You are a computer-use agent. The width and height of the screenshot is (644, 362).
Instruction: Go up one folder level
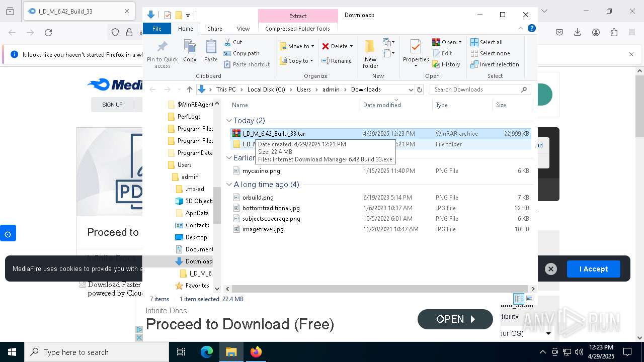(189, 89)
